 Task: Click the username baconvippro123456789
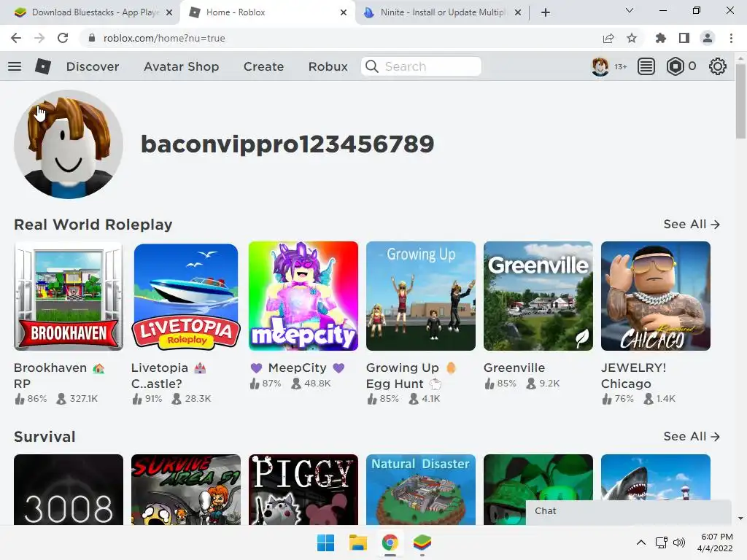pyautogui.click(x=287, y=144)
